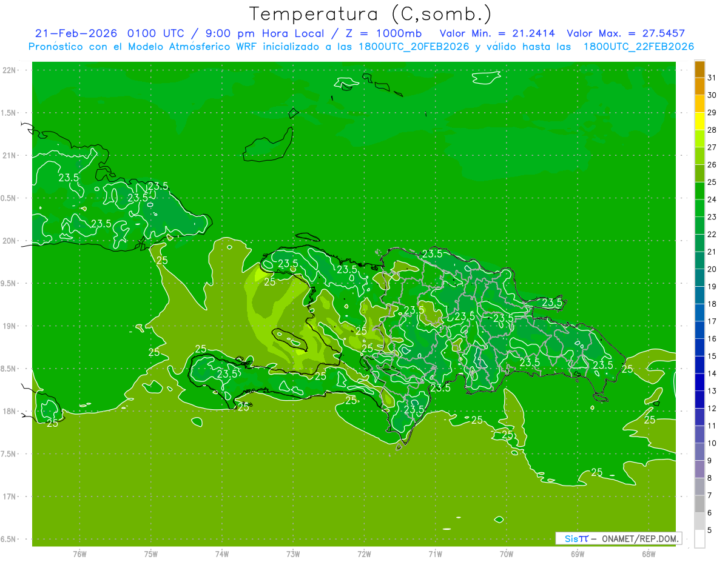Click latitude axis label '18N'

pos(10,411)
